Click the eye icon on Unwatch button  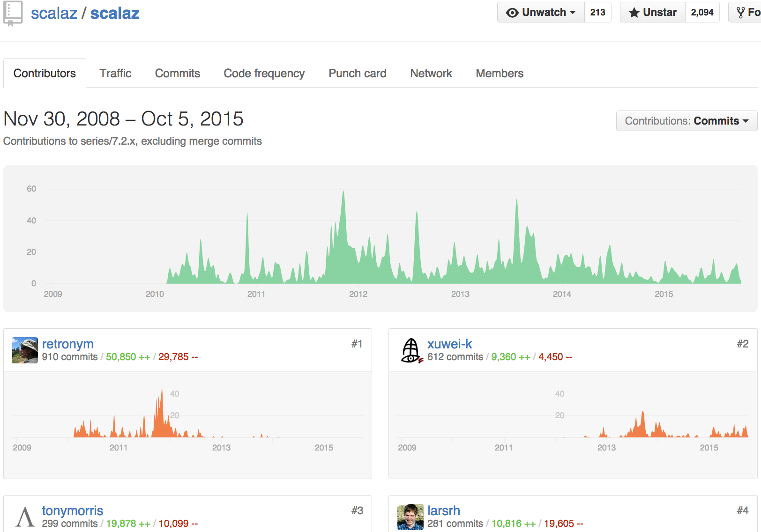(x=512, y=13)
